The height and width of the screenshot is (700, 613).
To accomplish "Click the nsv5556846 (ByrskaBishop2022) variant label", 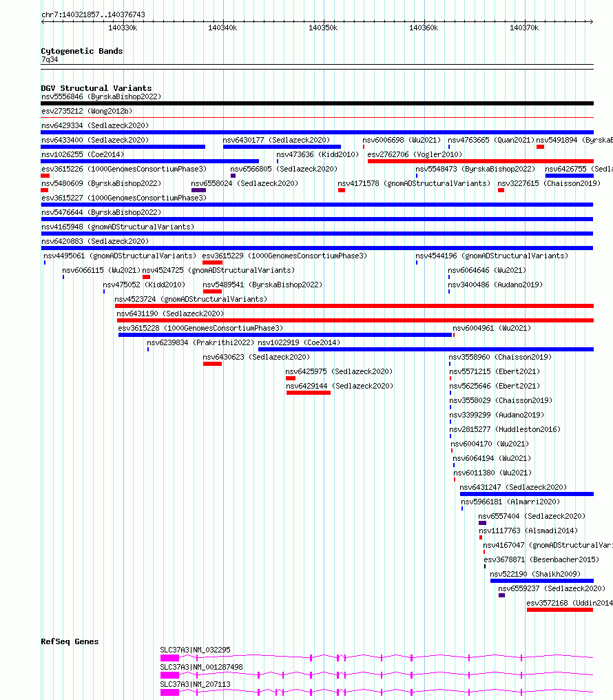I will (x=101, y=96).
